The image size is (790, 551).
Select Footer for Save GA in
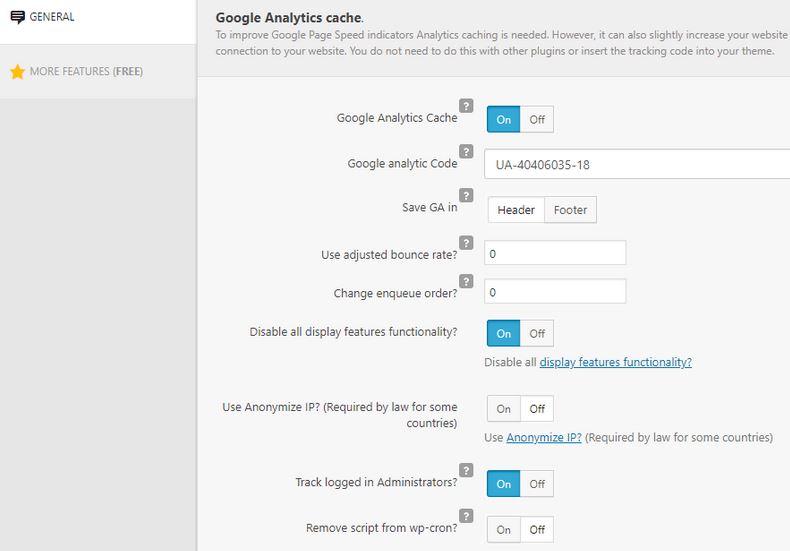click(x=570, y=210)
